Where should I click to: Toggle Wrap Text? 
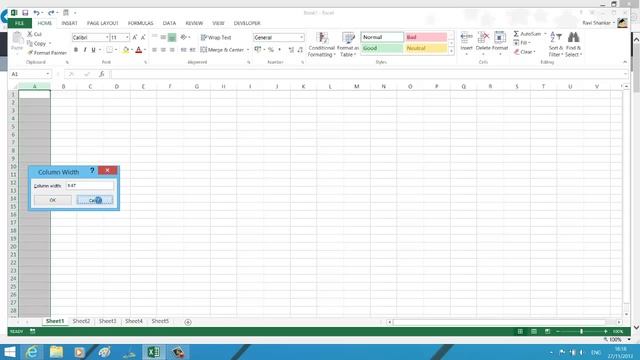click(x=216, y=37)
